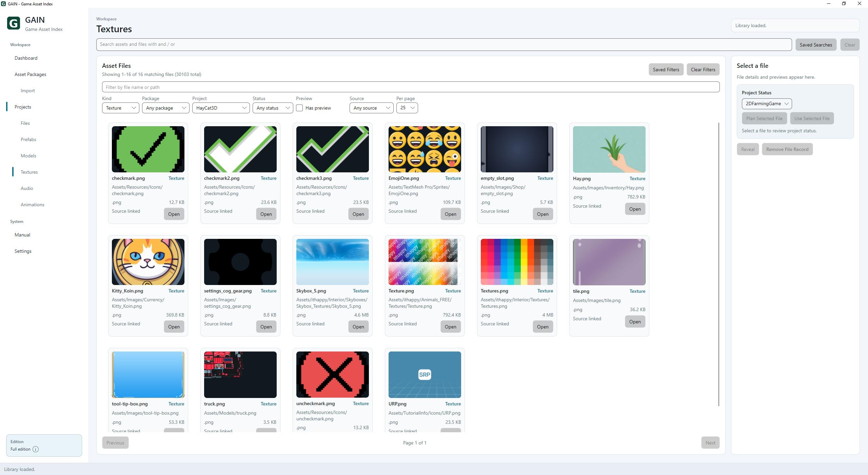Screen dimensions: 868x475
Task: Open the settings_cog_gear.png file
Action: (x=266, y=327)
